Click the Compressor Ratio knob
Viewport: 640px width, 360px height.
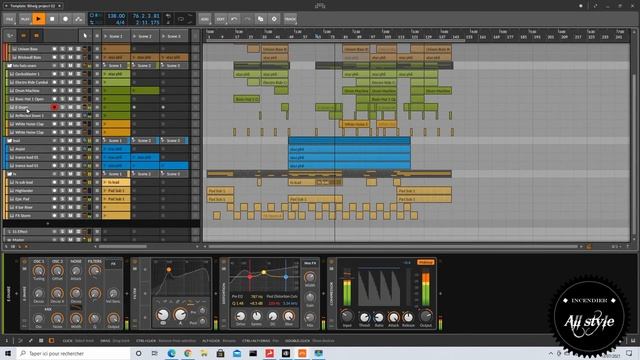click(x=379, y=318)
